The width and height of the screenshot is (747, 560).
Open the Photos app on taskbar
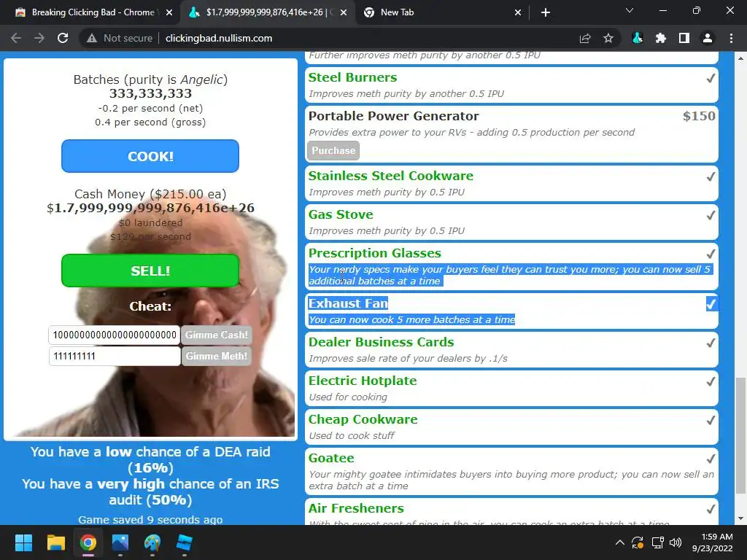tap(120, 542)
